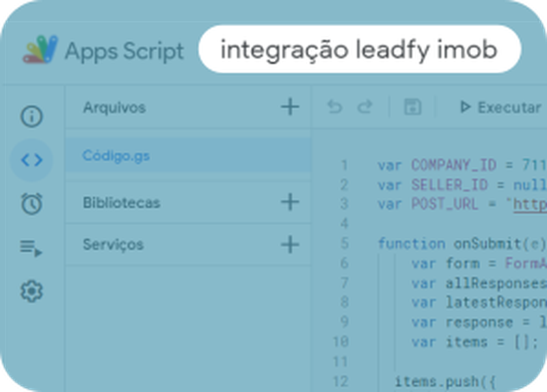Click the var form declaration on line 6
This screenshot has width=547, height=392.
point(479,263)
